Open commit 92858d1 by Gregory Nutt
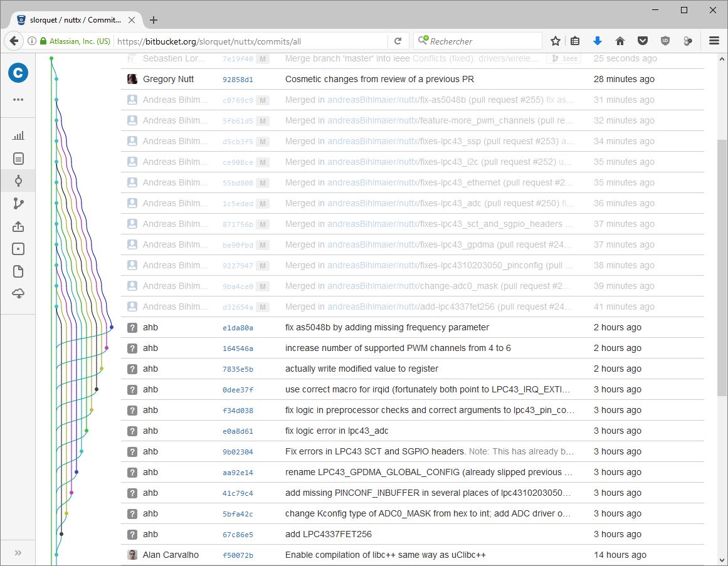 point(238,80)
